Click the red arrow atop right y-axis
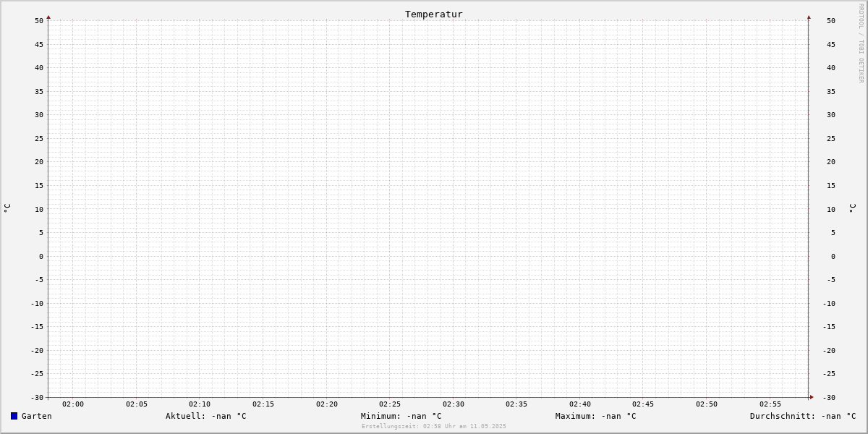The width and height of the screenshot is (868, 434). (x=809, y=17)
